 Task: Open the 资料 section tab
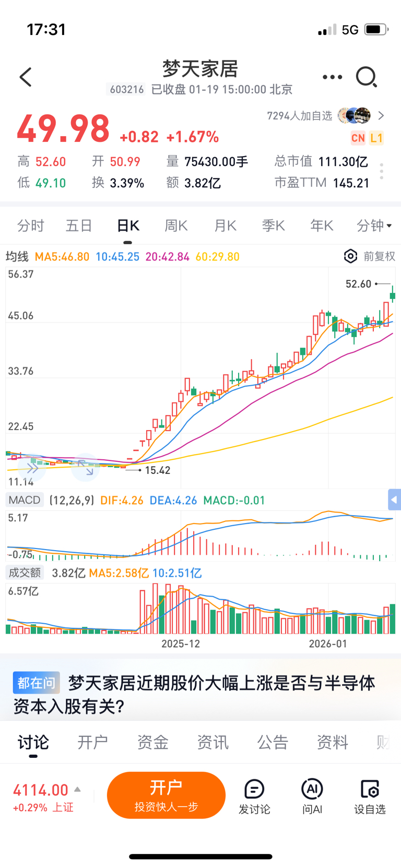coord(333,742)
